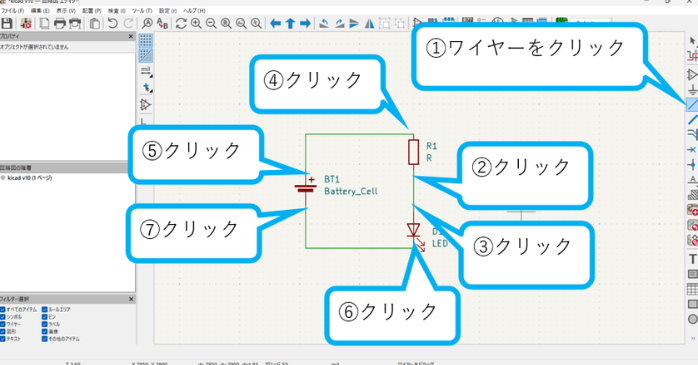This screenshot has width=698, height=365.
Task: Close the フィルター選択 panel
Action: pyautogui.click(x=131, y=299)
